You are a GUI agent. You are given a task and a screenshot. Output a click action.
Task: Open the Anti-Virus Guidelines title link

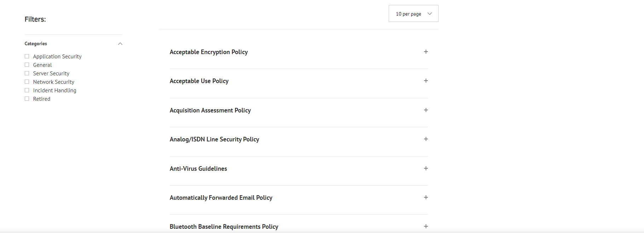198,168
